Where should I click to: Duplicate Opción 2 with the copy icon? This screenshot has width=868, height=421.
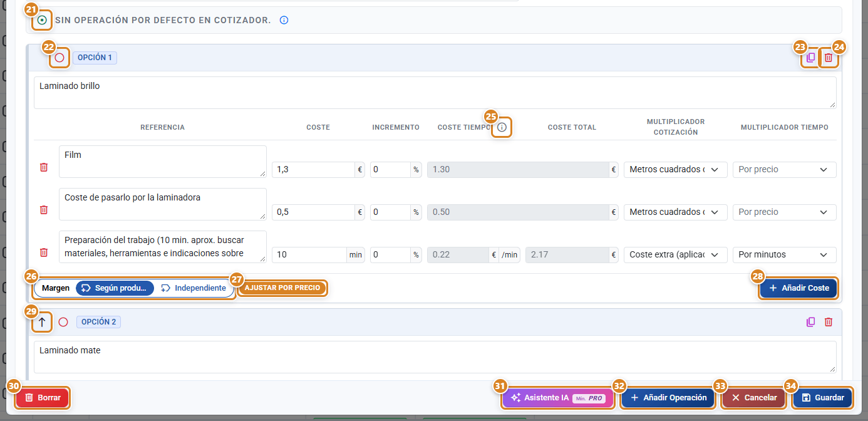811,322
